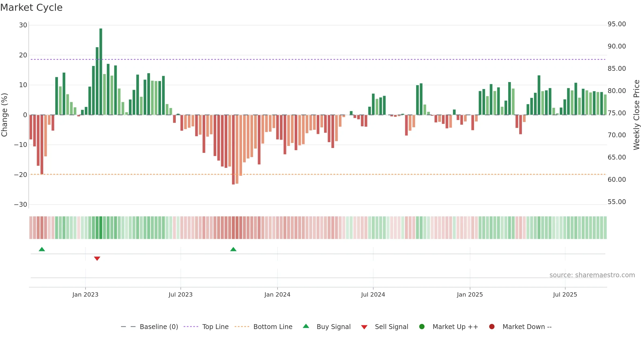Click the Jan 2025 axis label
The width and height of the screenshot is (644, 362).
(x=470, y=294)
